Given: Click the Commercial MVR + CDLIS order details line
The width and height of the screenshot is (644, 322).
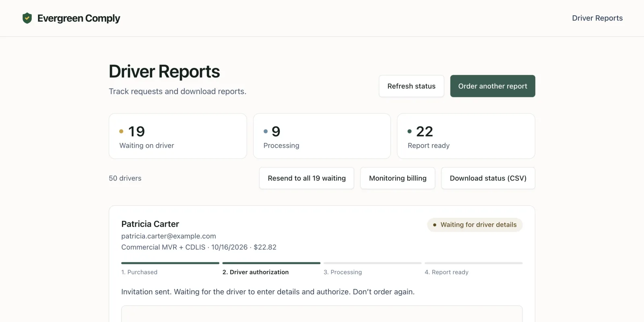Looking at the screenshot, I should [199, 247].
